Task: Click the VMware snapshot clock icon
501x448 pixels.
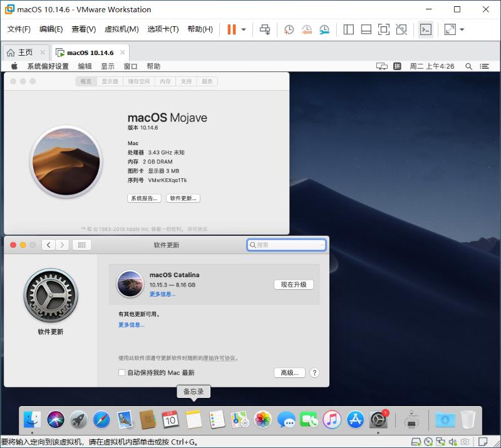Action: coord(289,29)
